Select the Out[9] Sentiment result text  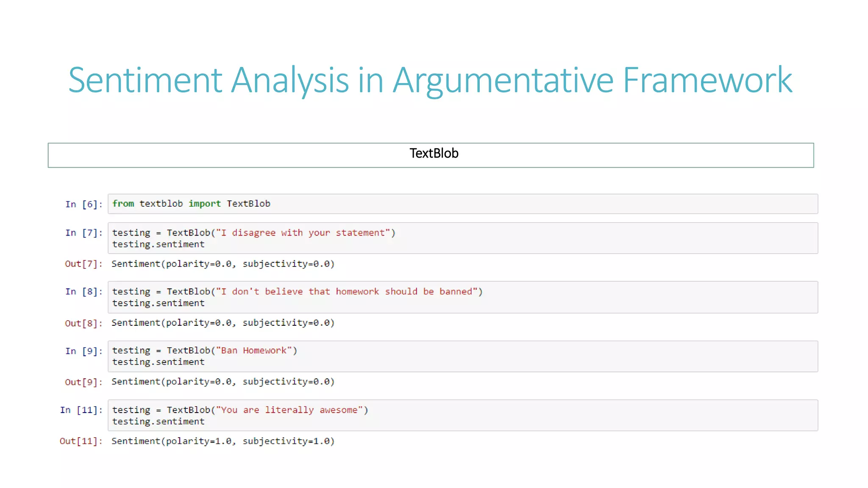pyautogui.click(x=223, y=382)
